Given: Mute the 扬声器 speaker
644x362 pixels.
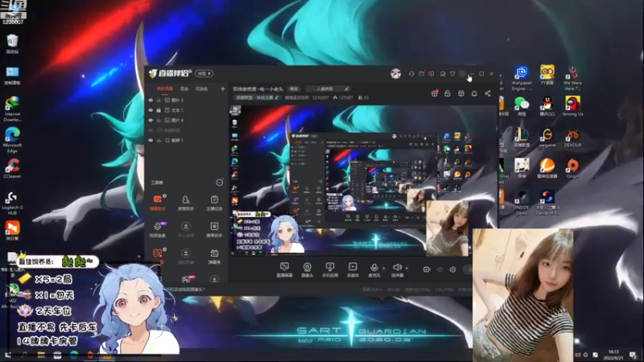Looking at the screenshot, I should pyautogui.click(x=397, y=270).
